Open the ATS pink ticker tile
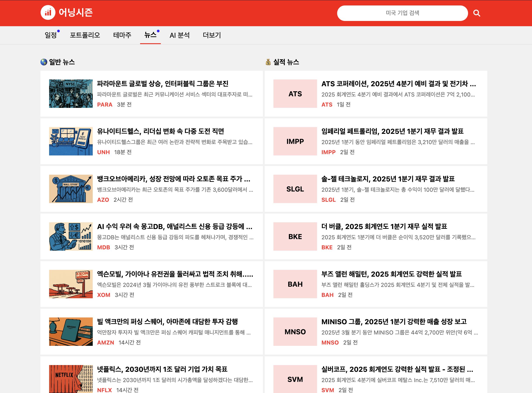Viewport: 532px width, 393px height. (x=295, y=93)
